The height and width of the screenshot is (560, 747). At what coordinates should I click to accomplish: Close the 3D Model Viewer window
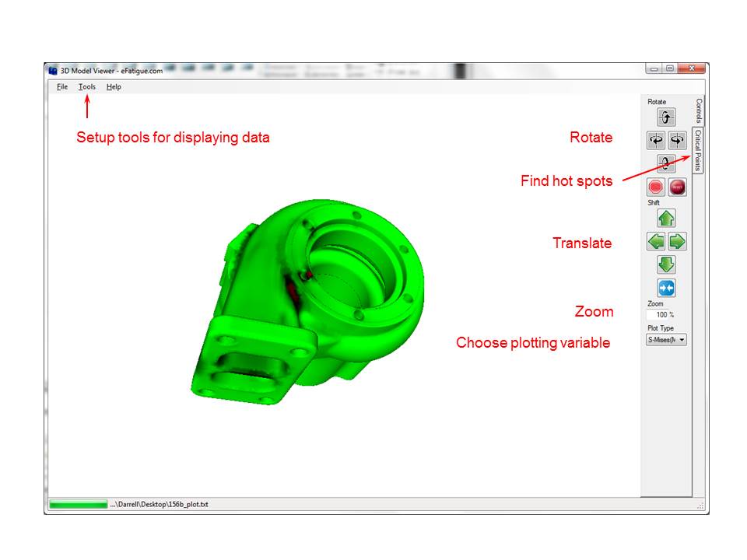[x=691, y=68]
